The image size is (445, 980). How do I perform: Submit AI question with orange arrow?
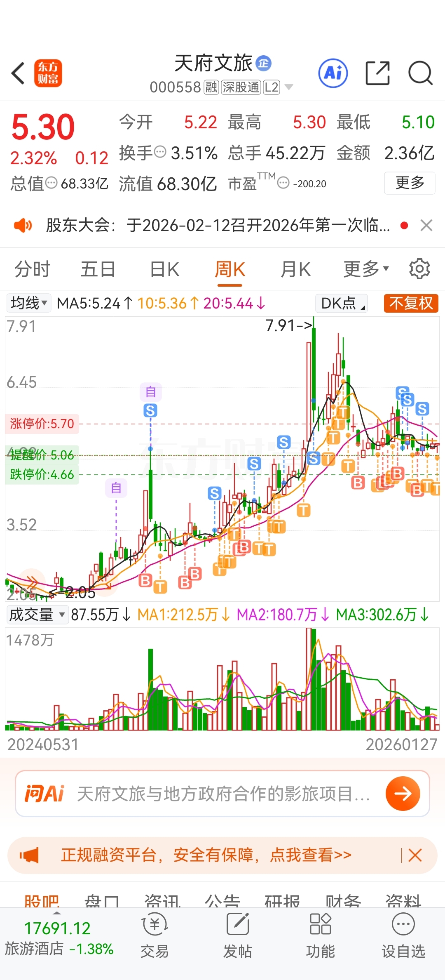[x=403, y=793]
